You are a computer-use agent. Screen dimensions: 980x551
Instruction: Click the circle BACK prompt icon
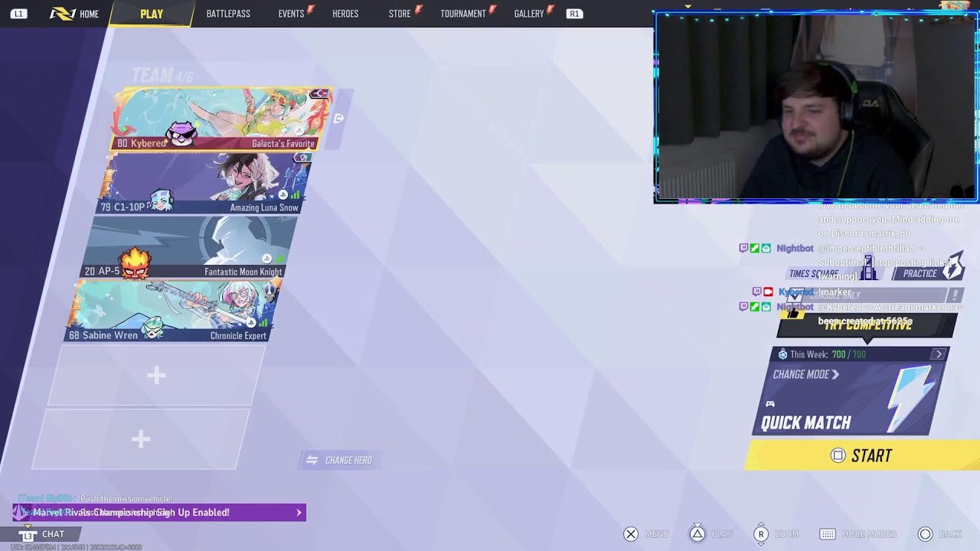[926, 534]
